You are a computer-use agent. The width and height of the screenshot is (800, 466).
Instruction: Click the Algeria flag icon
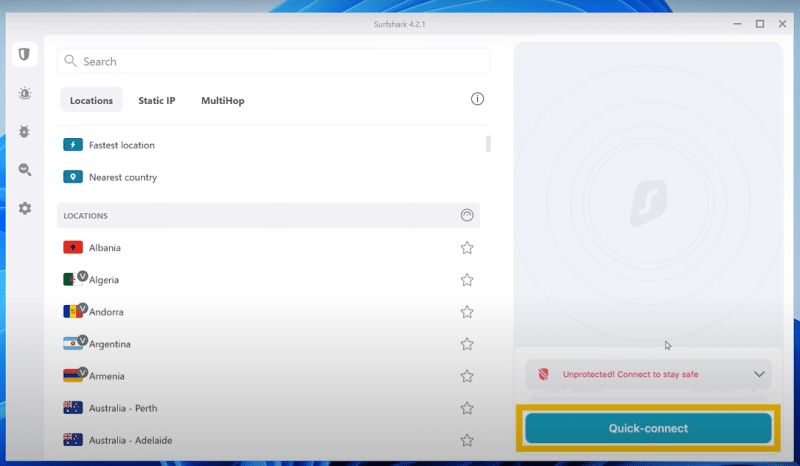[x=73, y=280]
